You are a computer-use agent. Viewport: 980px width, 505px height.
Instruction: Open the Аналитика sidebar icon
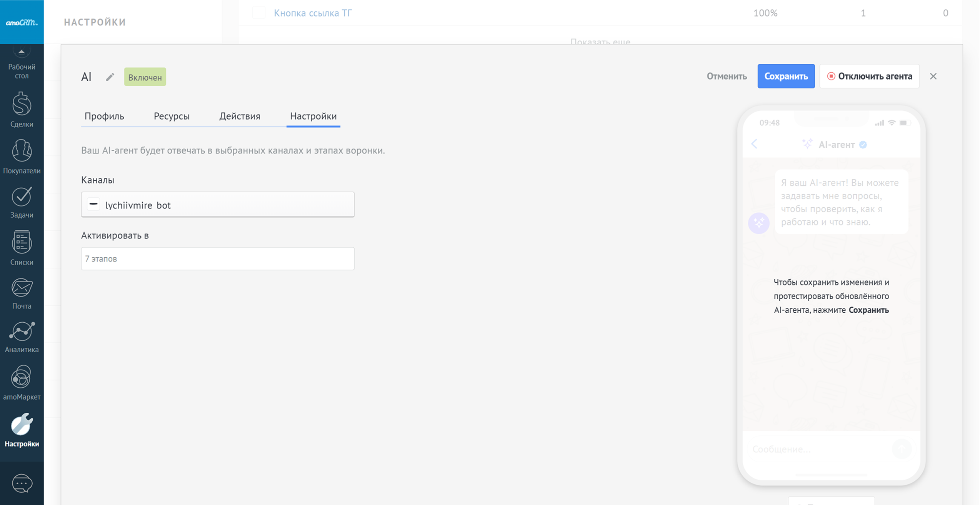tap(22, 337)
